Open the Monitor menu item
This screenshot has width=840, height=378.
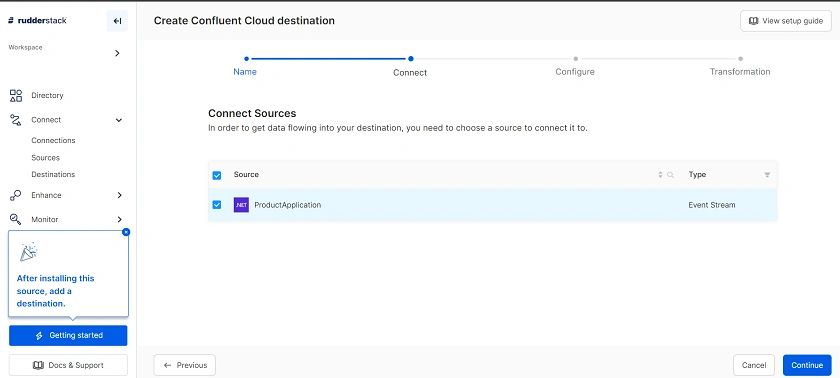coord(44,219)
